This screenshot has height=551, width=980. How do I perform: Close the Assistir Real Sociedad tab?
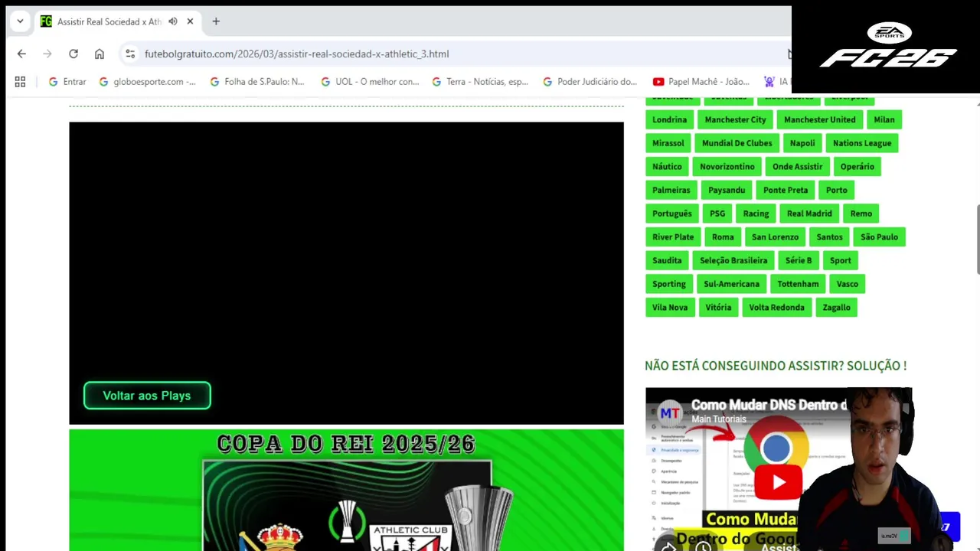click(190, 21)
